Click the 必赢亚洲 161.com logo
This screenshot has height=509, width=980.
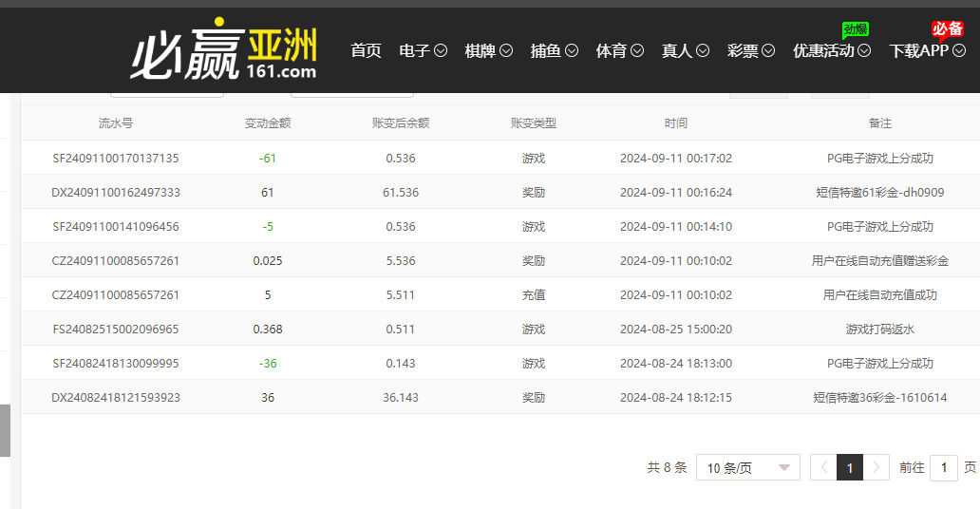click(224, 50)
